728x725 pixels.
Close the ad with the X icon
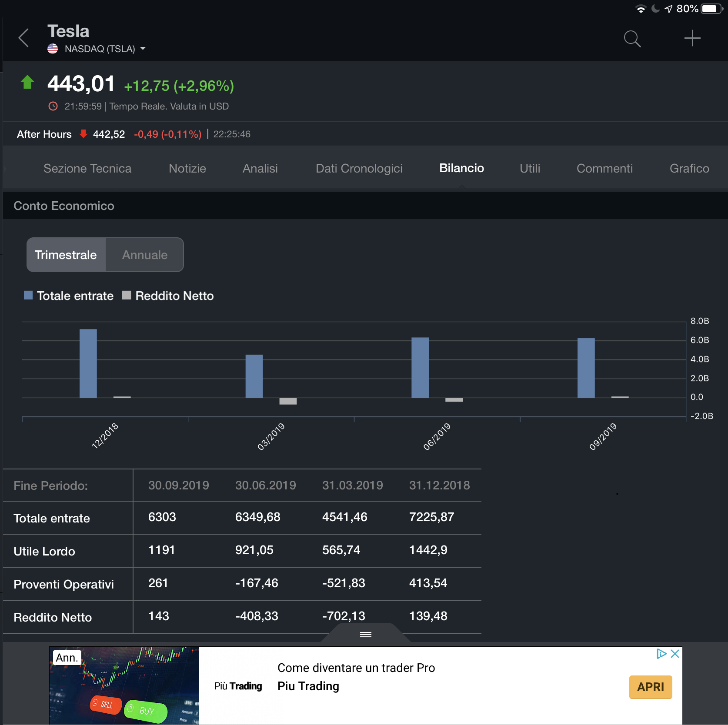pyautogui.click(x=675, y=654)
